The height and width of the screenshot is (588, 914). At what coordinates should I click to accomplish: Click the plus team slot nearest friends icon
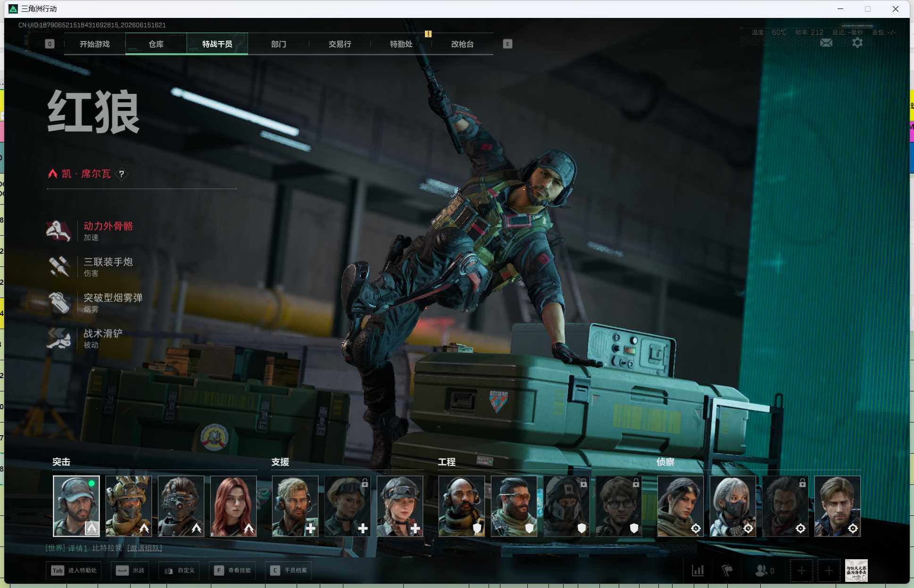[x=801, y=571]
